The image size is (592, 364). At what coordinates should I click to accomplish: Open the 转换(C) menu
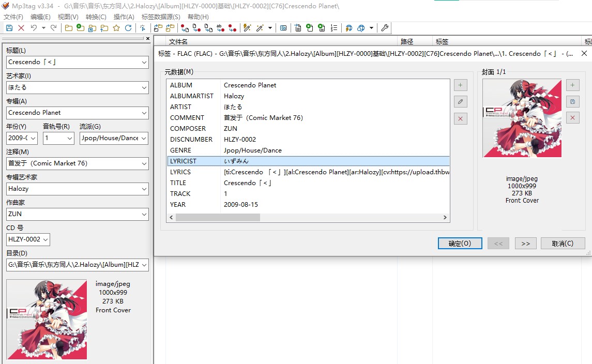pyautogui.click(x=96, y=17)
